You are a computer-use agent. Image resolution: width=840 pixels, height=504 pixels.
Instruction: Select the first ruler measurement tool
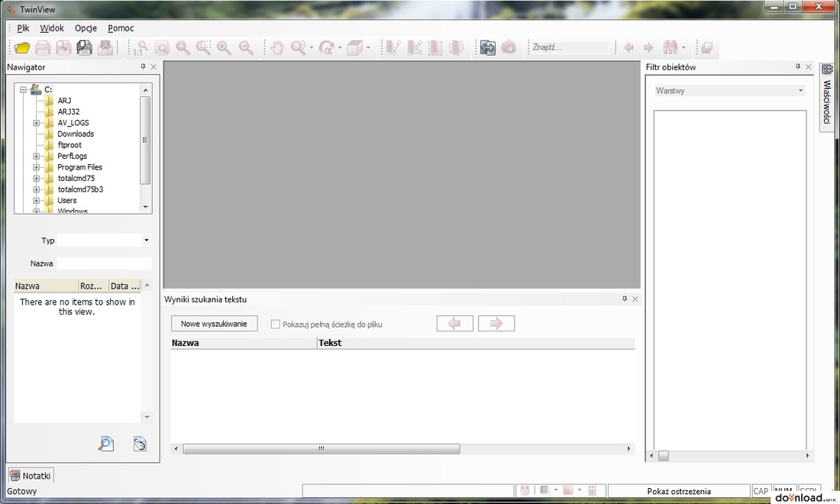tap(393, 47)
